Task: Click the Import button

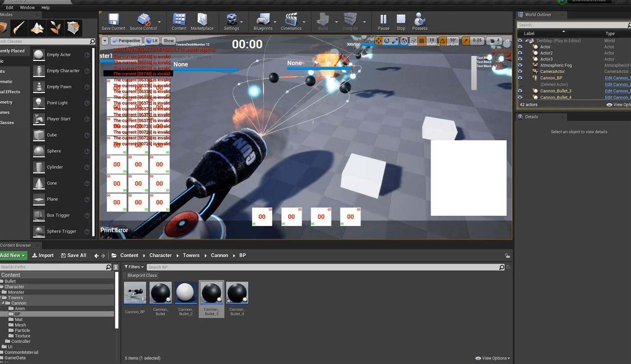Action: pyautogui.click(x=43, y=255)
